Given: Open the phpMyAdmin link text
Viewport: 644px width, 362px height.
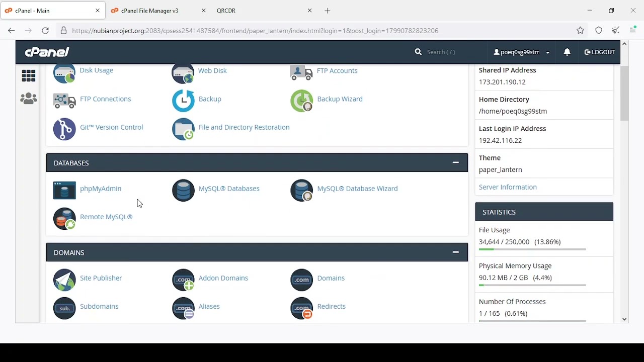Looking at the screenshot, I should (x=101, y=189).
